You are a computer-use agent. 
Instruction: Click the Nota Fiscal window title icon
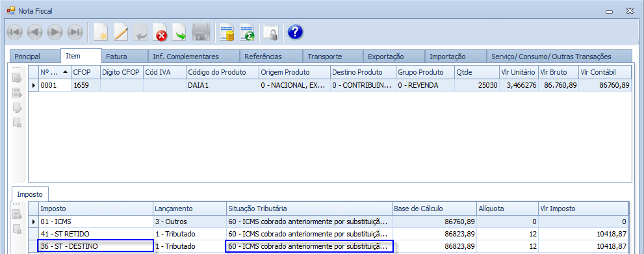pos(11,10)
